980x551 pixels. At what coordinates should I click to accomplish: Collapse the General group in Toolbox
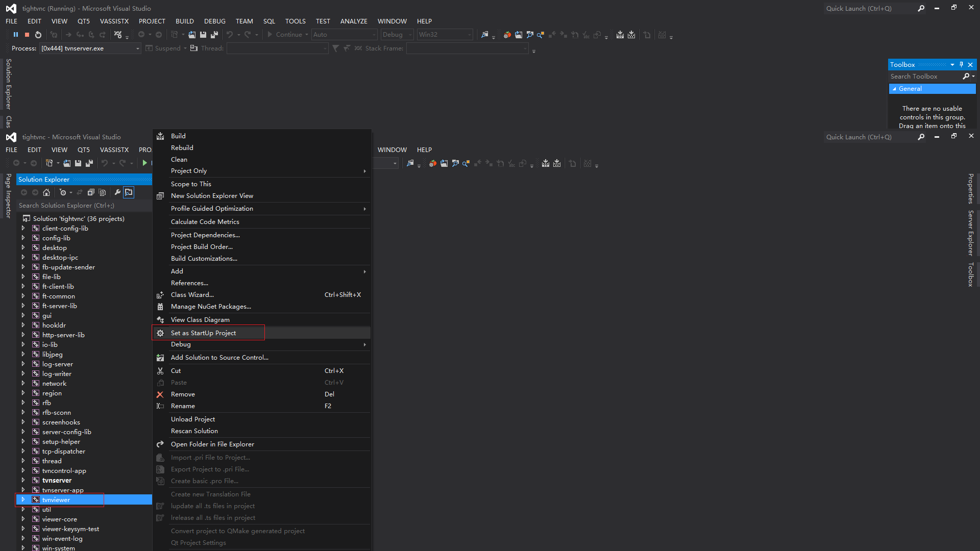[x=895, y=88]
